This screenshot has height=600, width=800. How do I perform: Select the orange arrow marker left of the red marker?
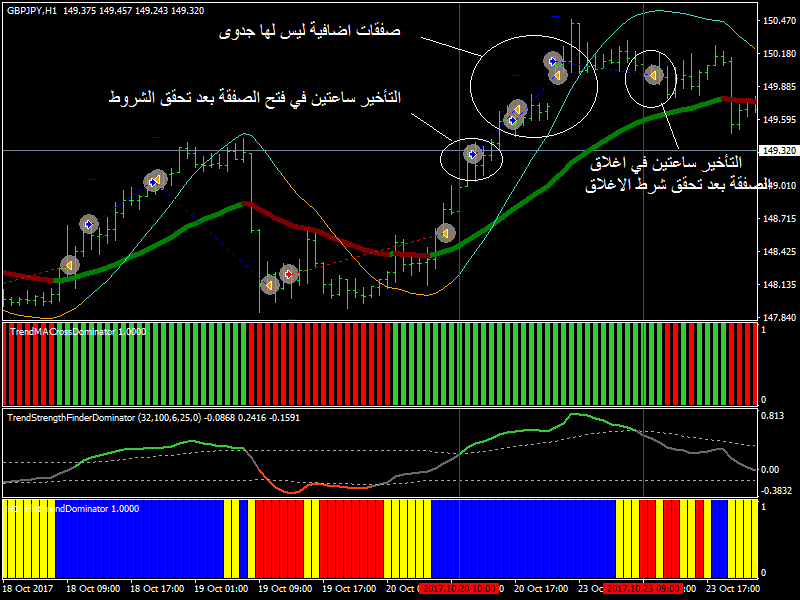268,284
